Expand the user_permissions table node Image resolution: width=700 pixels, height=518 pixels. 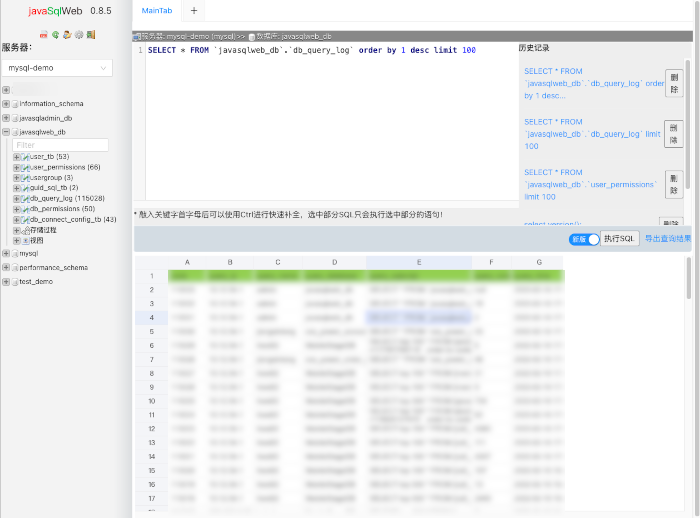17,167
